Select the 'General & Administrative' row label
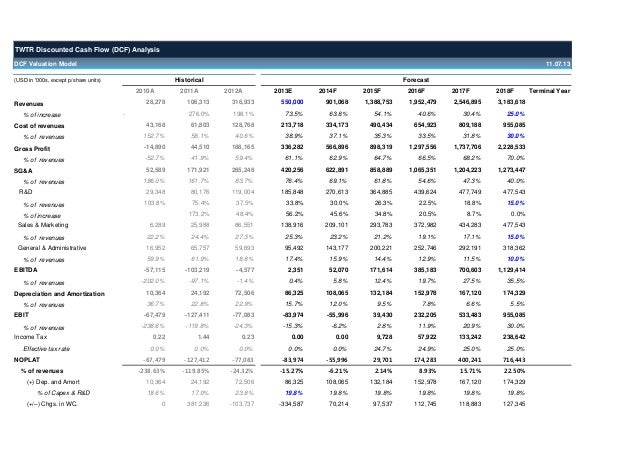The height and width of the screenshot is (452, 638). (52, 248)
